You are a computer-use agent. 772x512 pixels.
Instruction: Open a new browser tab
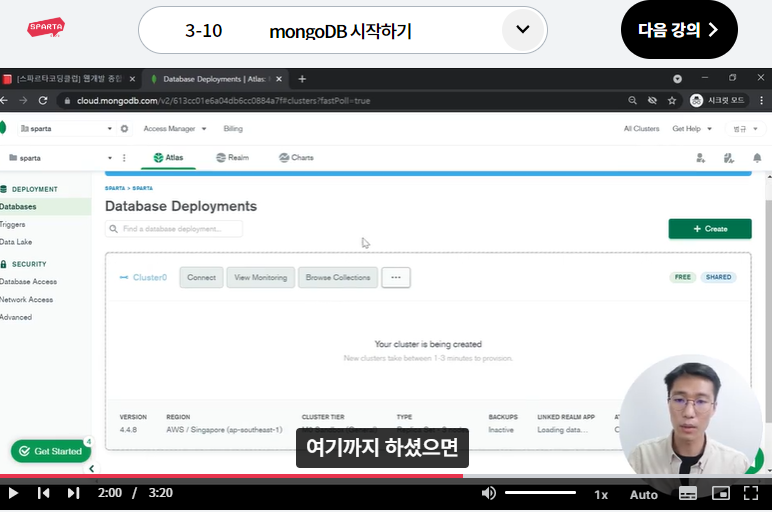tap(302, 79)
